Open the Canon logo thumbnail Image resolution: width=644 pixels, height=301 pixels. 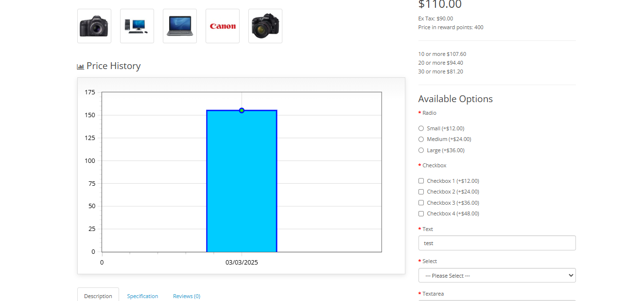tap(223, 26)
